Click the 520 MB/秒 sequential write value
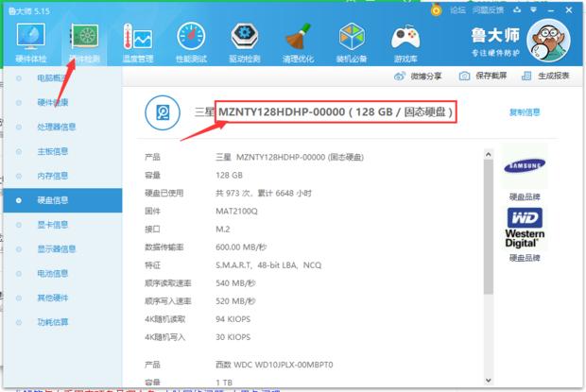586x392 pixels. [235, 301]
